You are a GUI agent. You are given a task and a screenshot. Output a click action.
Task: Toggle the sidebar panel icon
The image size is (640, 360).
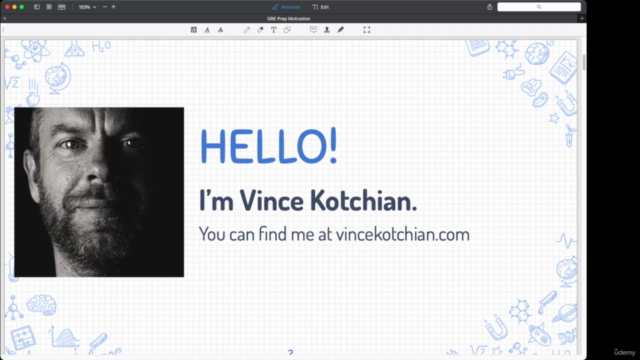[37, 7]
